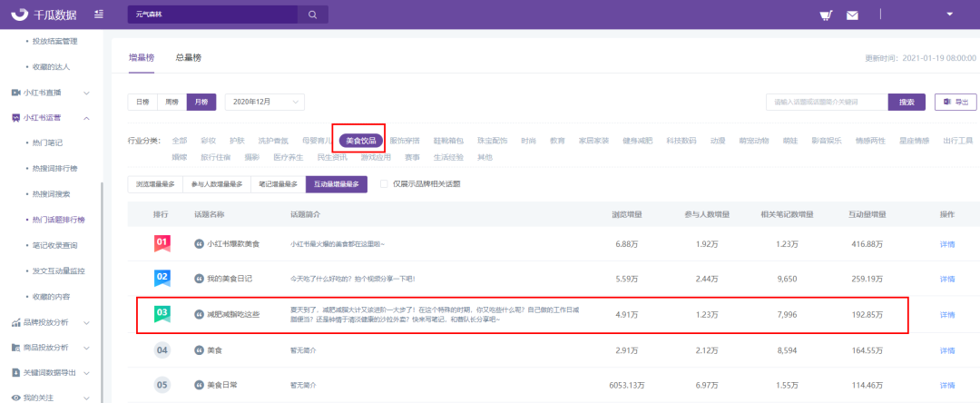Click rank 01 badge icon
The image size is (980, 403).
162,243
